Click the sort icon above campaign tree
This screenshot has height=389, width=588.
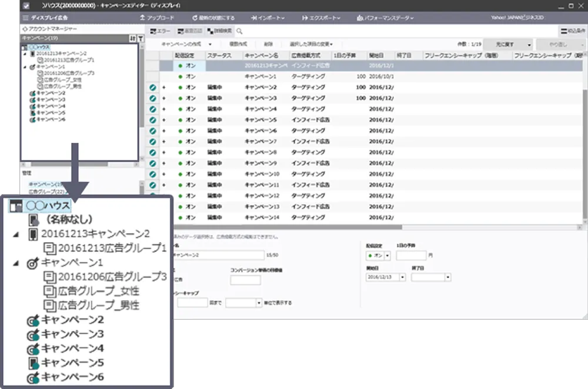click(x=133, y=38)
